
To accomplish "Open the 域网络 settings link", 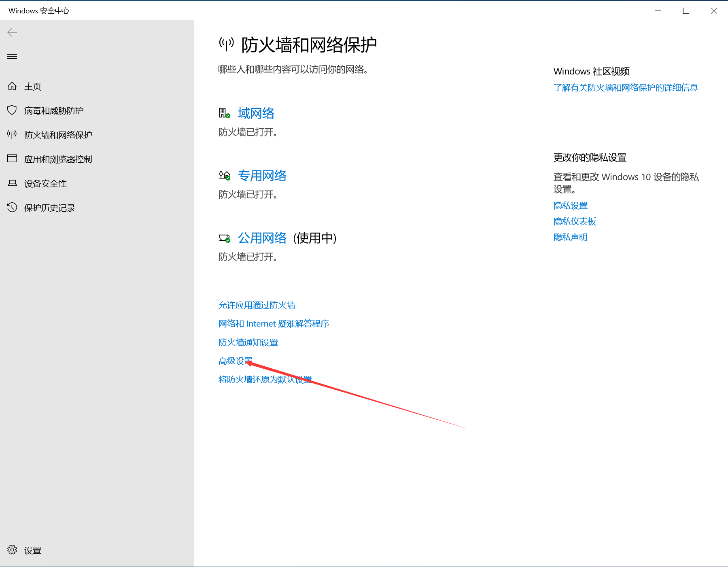I will (x=256, y=113).
